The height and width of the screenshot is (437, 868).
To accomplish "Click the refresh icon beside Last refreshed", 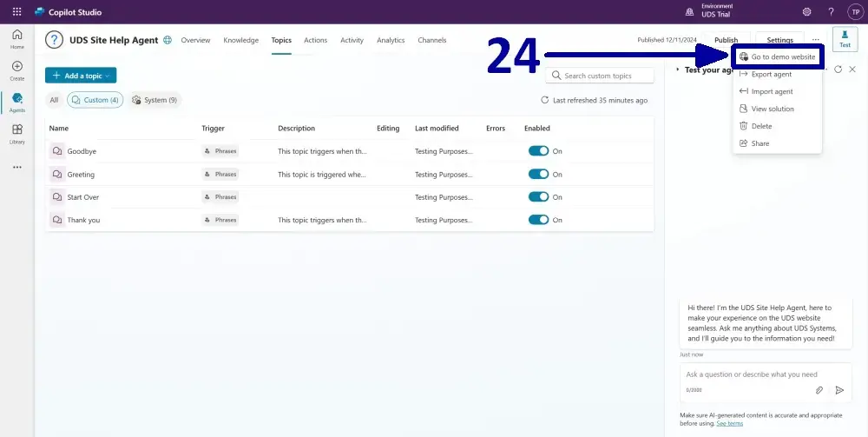I will [545, 100].
